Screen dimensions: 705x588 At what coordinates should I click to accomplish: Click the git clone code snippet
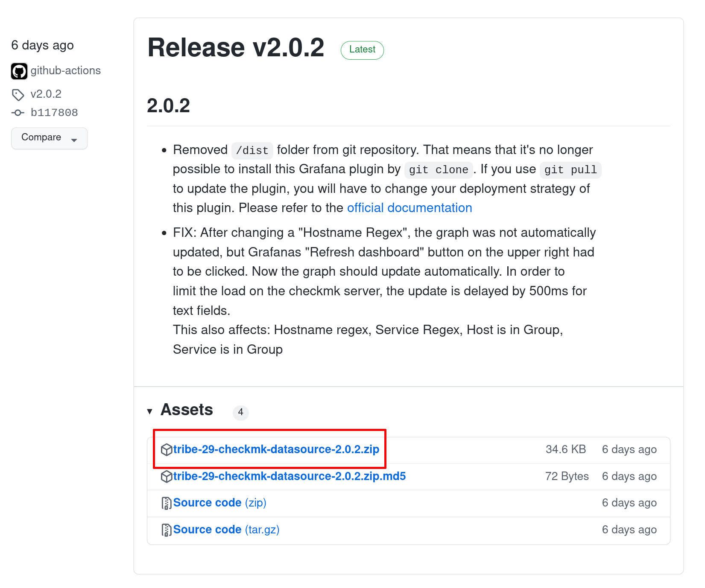[439, 170]
